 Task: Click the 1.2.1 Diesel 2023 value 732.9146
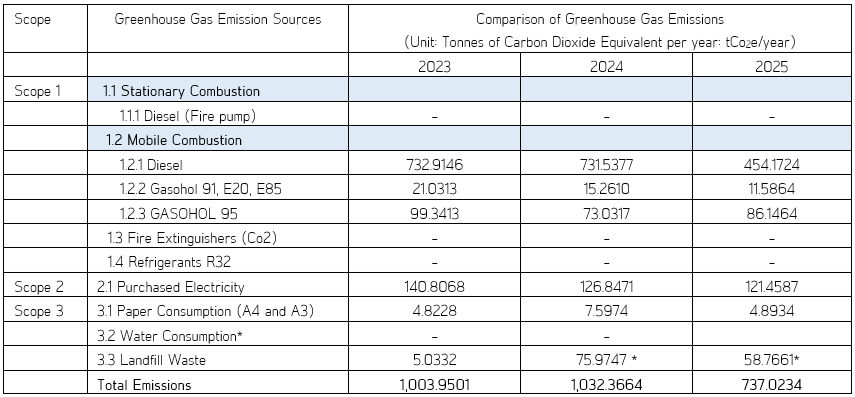[434, 165]
